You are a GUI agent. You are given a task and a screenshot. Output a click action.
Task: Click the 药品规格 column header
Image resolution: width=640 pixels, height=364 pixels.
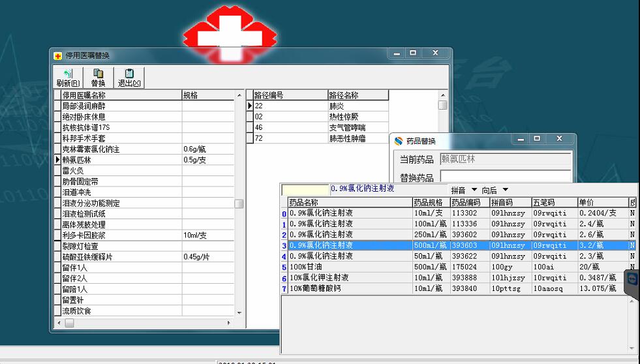click(431, 202)
